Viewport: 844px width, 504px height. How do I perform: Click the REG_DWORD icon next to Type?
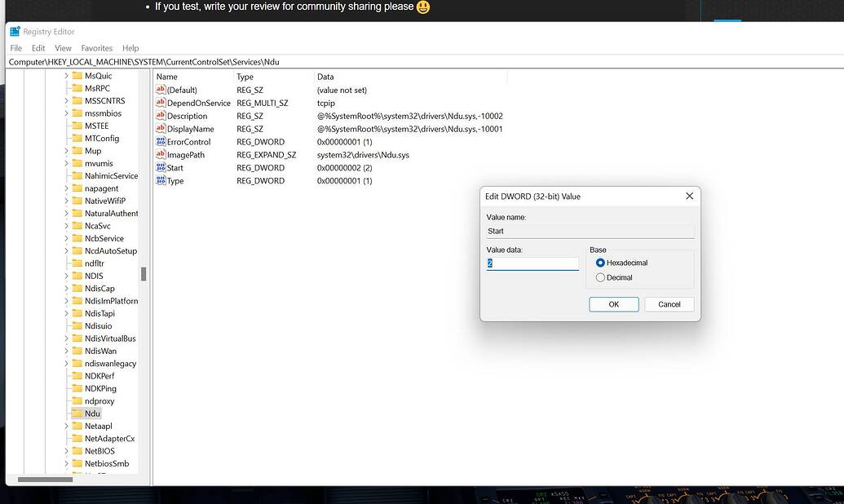(162, 180)
